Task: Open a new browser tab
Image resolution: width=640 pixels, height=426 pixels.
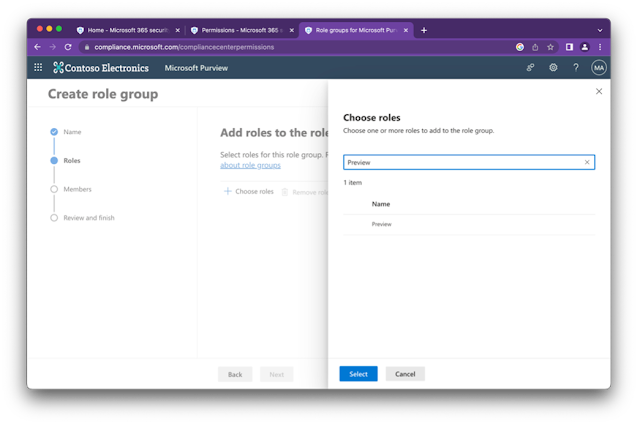Action: [424, 30]
